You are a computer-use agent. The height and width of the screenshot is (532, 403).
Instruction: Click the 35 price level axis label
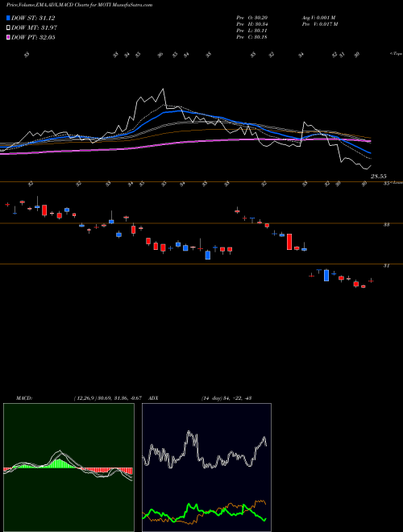(x=386, y=184)
